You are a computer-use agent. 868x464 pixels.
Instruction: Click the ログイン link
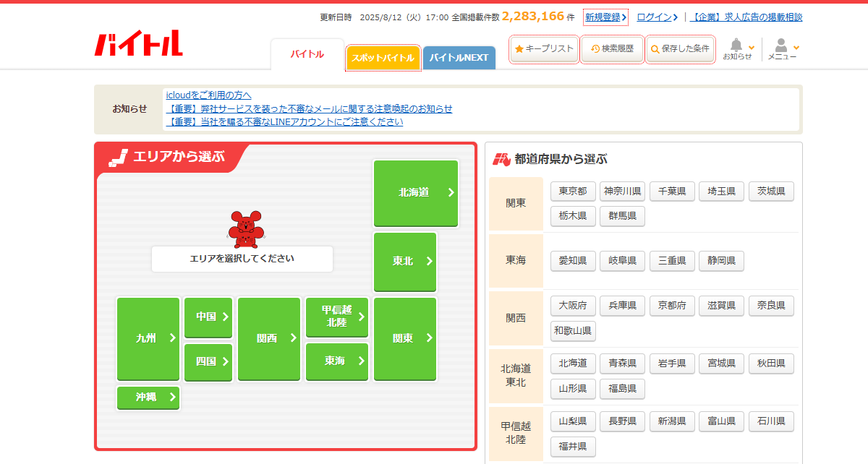(x=658, y=17)
